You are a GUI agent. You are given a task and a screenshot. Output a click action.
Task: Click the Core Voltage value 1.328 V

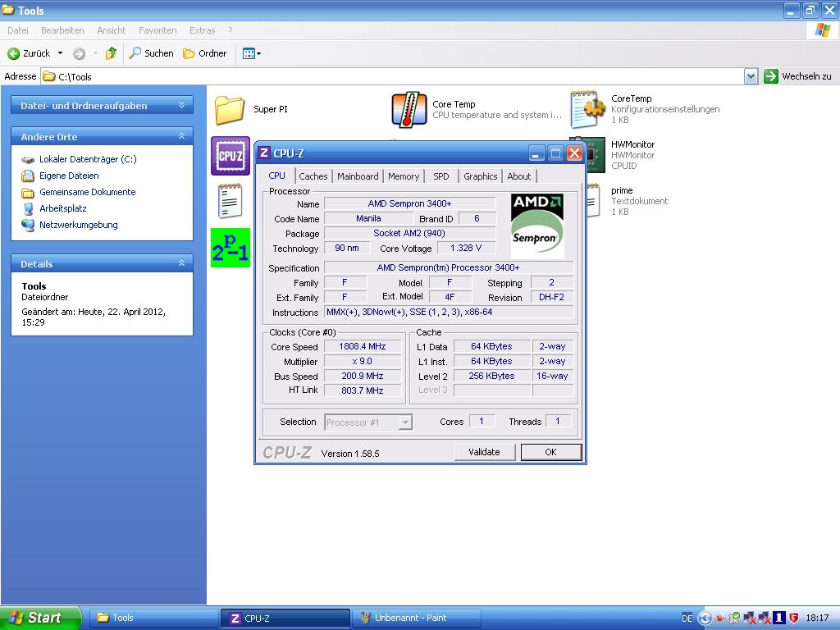click(x=466, y=248)
